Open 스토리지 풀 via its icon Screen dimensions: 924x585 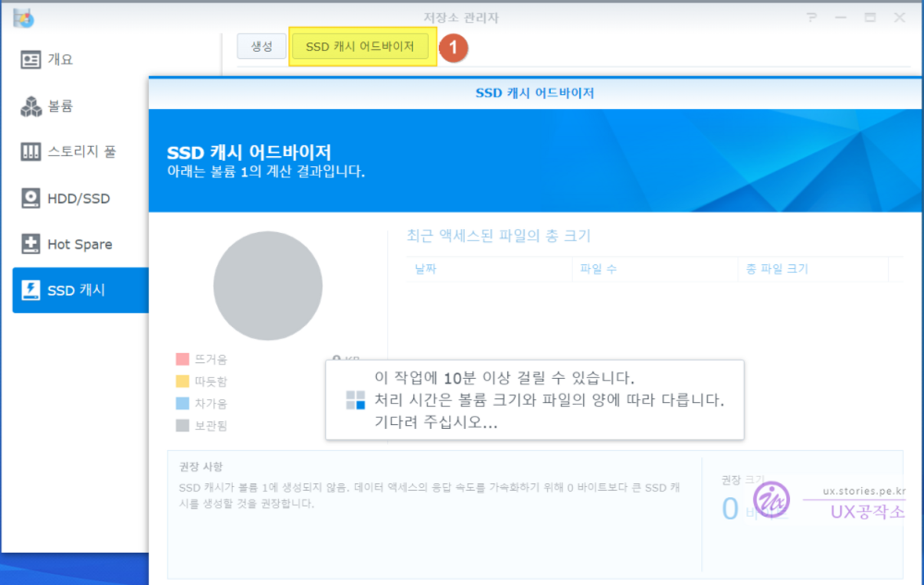point(31,152)
